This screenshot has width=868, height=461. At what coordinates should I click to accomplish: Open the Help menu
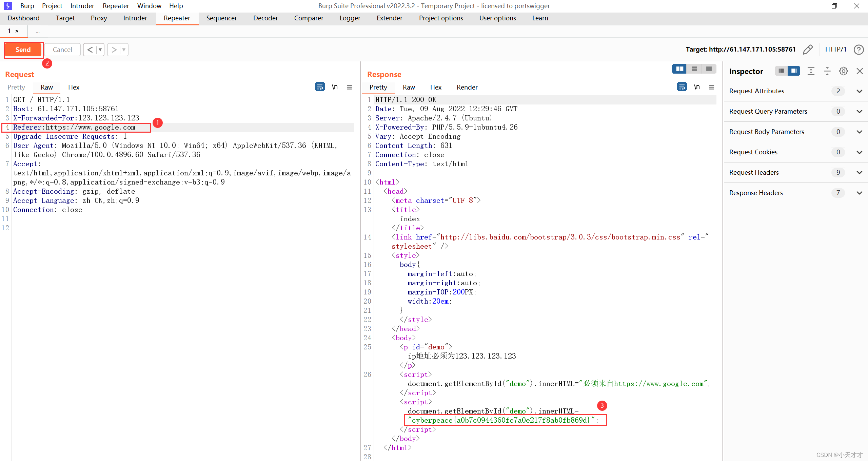176,6
